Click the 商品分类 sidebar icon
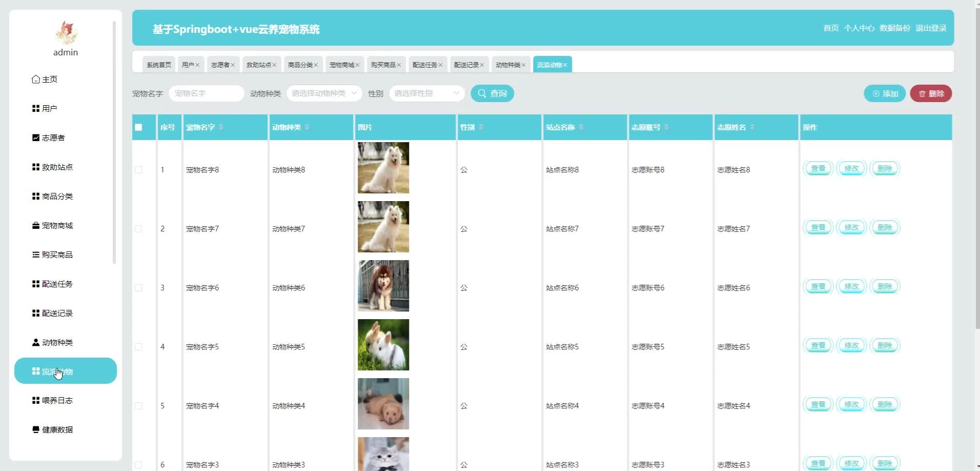 [x=36, y=197]
